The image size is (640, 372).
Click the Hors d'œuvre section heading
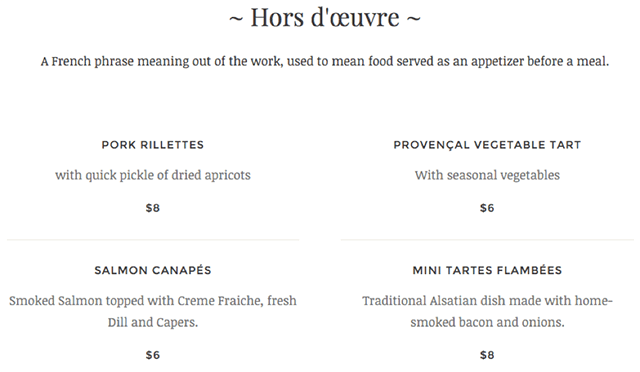coord(324,18)
